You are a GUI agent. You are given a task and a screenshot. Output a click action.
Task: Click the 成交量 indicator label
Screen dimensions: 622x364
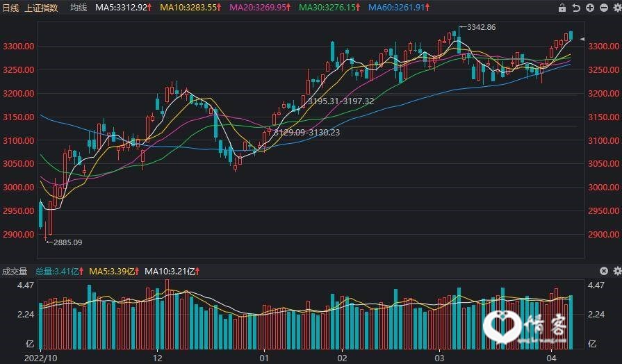tap(15, 271)
